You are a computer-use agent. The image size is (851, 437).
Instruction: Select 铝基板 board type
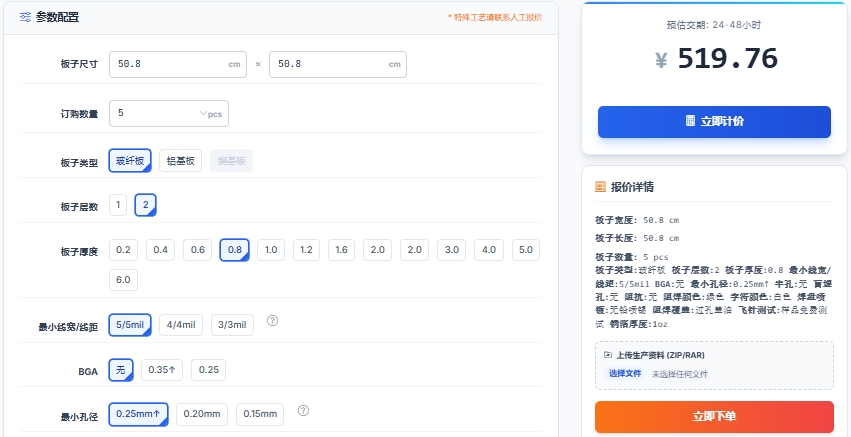pos(181,161)
